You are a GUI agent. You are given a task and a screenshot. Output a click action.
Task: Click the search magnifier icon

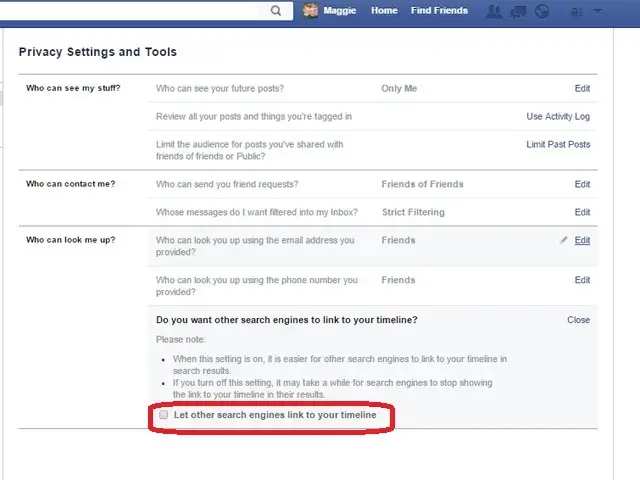276,11
